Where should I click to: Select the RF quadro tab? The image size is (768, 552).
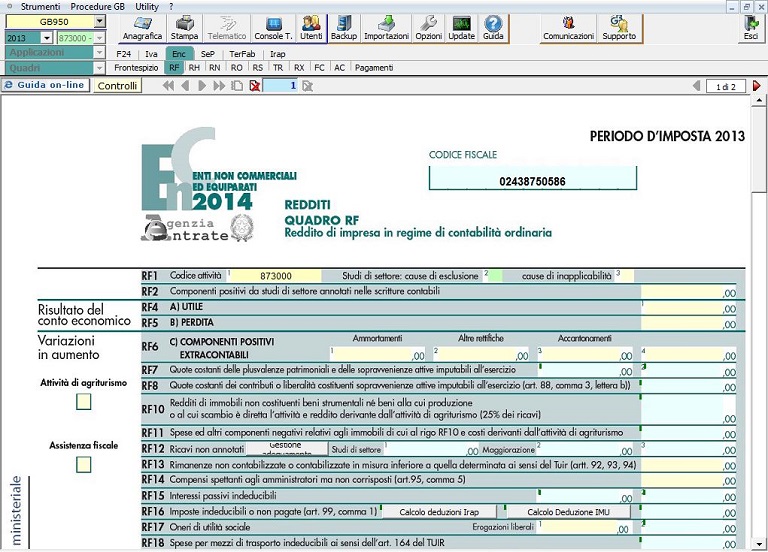(x=174, y=68)
